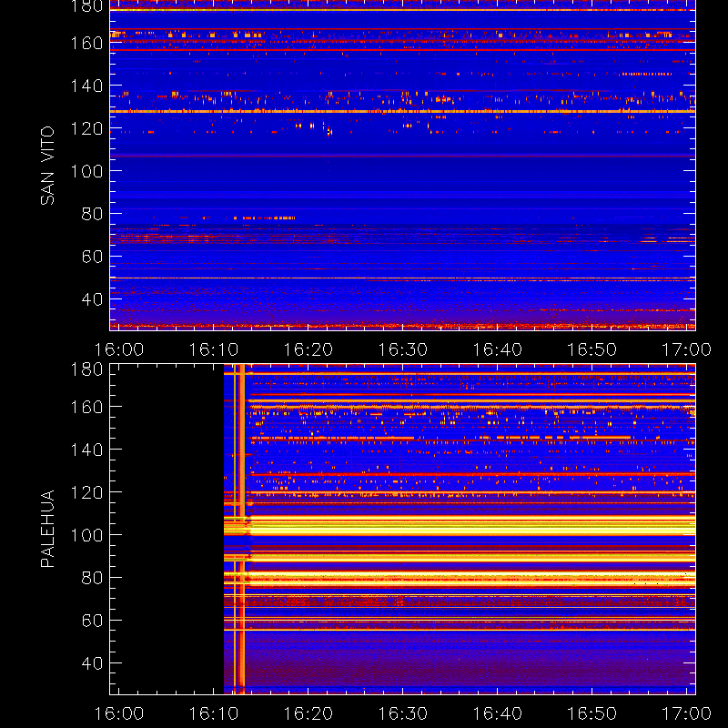Pick the 140 tick label on PALEHUA axis
This screenshot has height=728, width=728.
tap(86, 450)
